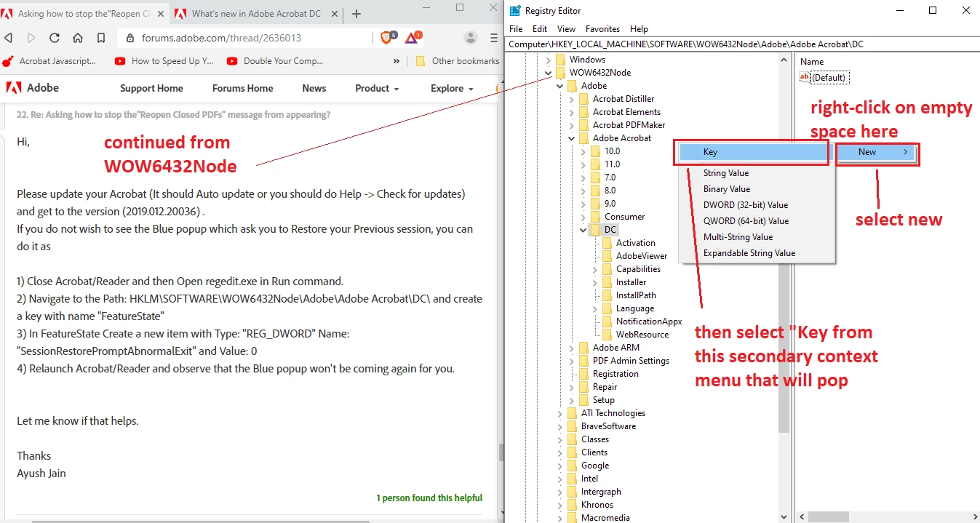This screenshot has height=523, width=980.
Task: Open Brave Rewards triangle icon
Action: [x=412, y=37]
